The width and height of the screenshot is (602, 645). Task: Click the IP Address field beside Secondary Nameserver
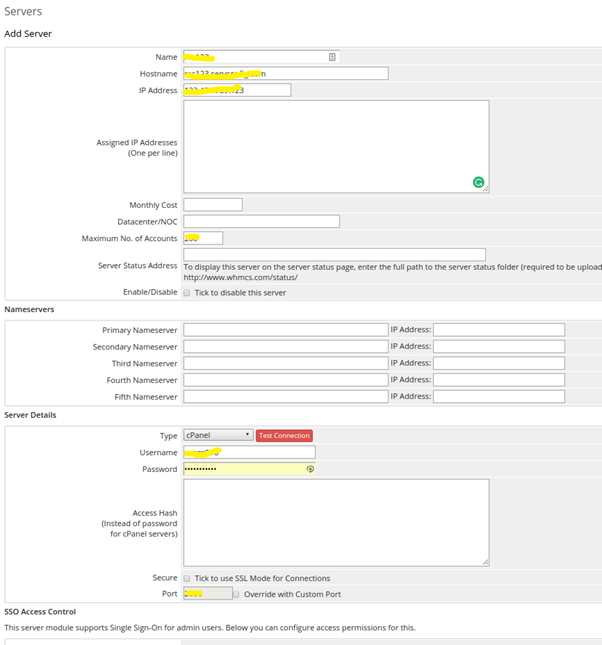click(x=498, y=347)
